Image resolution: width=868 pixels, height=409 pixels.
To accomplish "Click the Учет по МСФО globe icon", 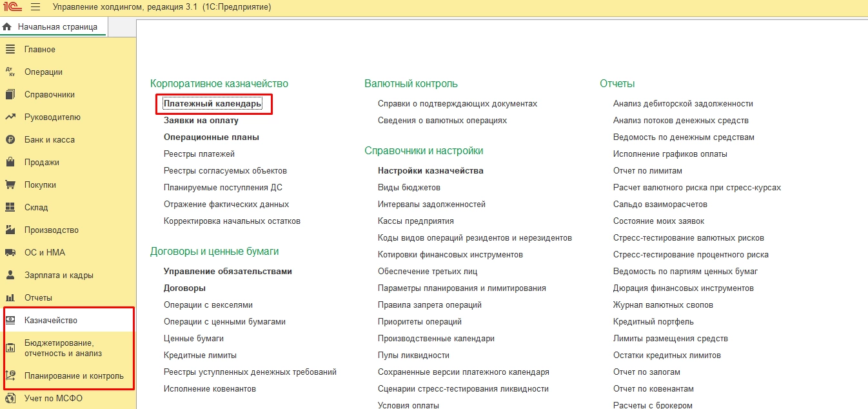I will tap(10, 399).
